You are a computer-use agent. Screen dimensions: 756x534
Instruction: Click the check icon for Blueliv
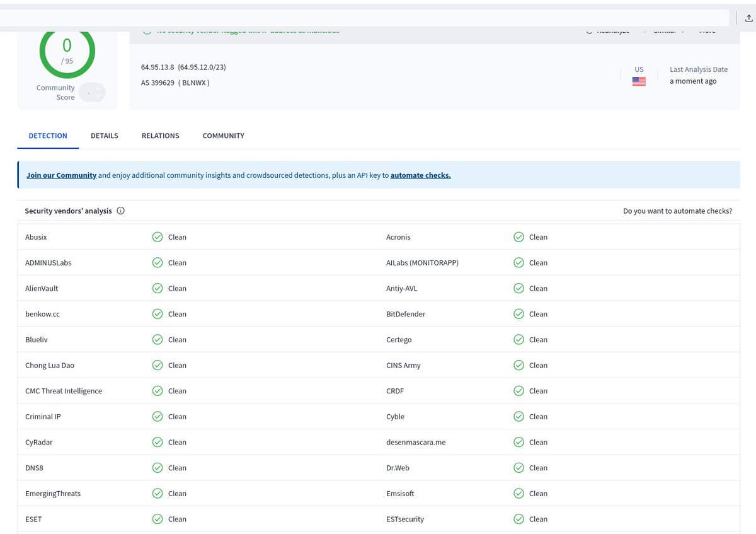pos(157,340)
